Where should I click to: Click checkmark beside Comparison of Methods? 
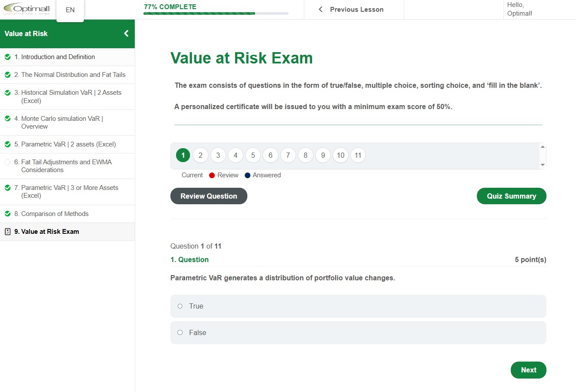pyautogui.click(x=7, y=214)
